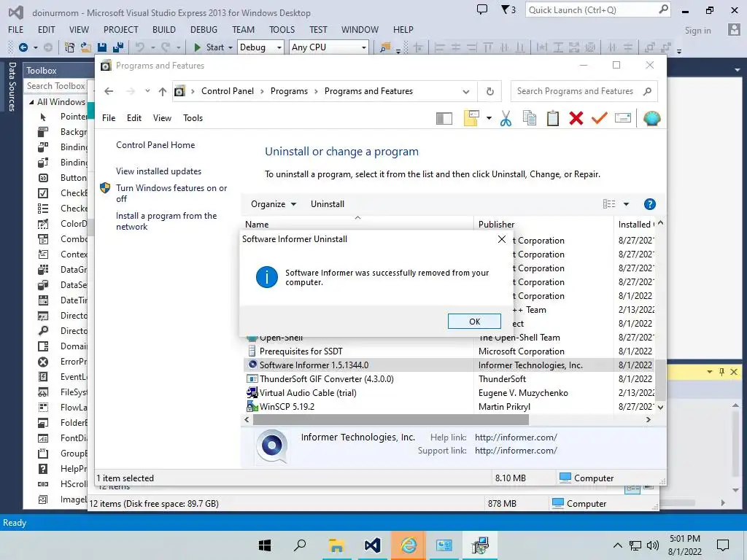
Task: Open the view options dropdown arrow
Action: coord(626,204)
